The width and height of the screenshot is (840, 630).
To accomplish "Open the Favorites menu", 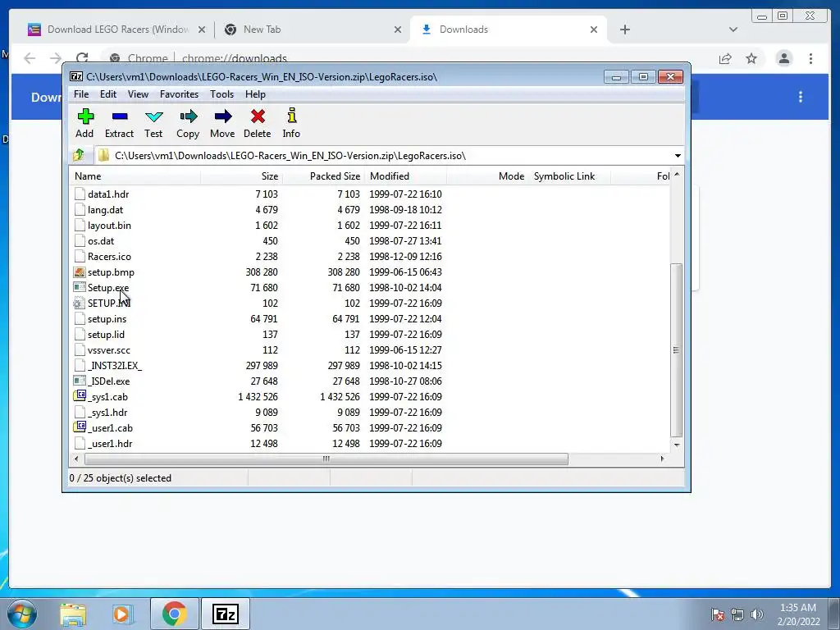I will click(179, 94).
